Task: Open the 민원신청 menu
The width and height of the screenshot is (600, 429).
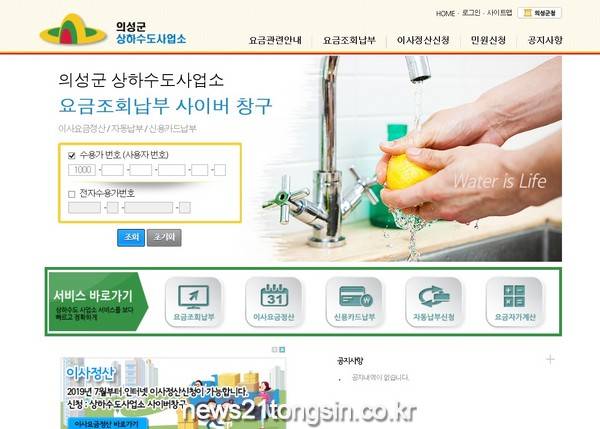Action: tap(488, 40)
